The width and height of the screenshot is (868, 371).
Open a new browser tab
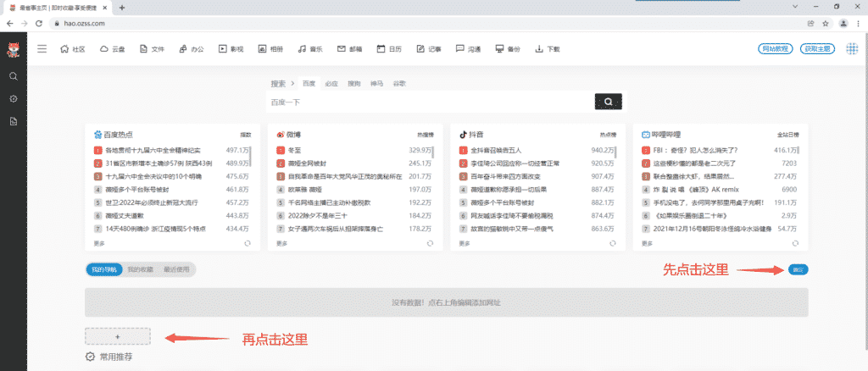[x=122, y=8]
